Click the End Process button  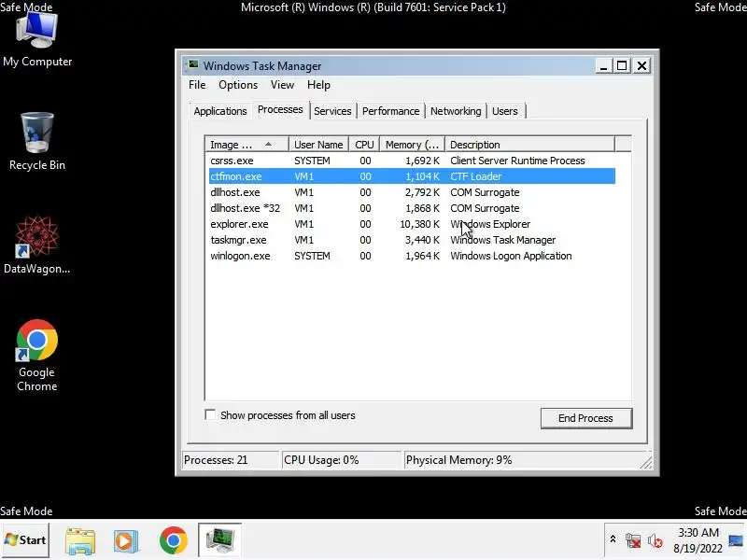click(586, 418)
